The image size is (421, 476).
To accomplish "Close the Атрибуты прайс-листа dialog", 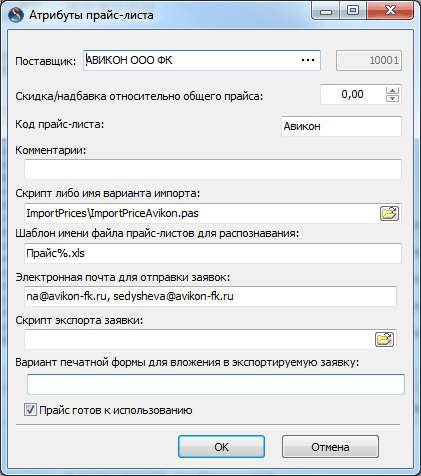I will coord(390,11).
